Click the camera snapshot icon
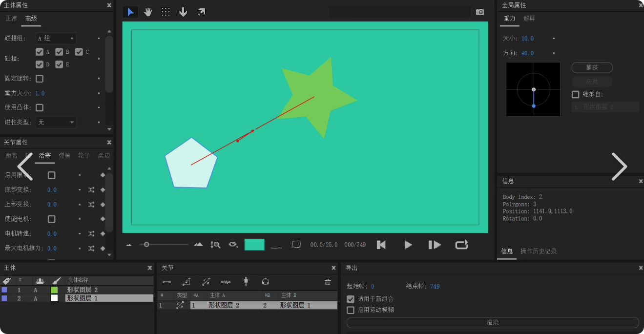 (480, 12)
